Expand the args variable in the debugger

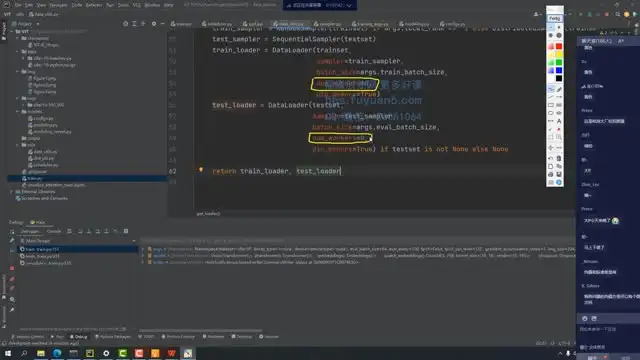(x=143, y=249)
